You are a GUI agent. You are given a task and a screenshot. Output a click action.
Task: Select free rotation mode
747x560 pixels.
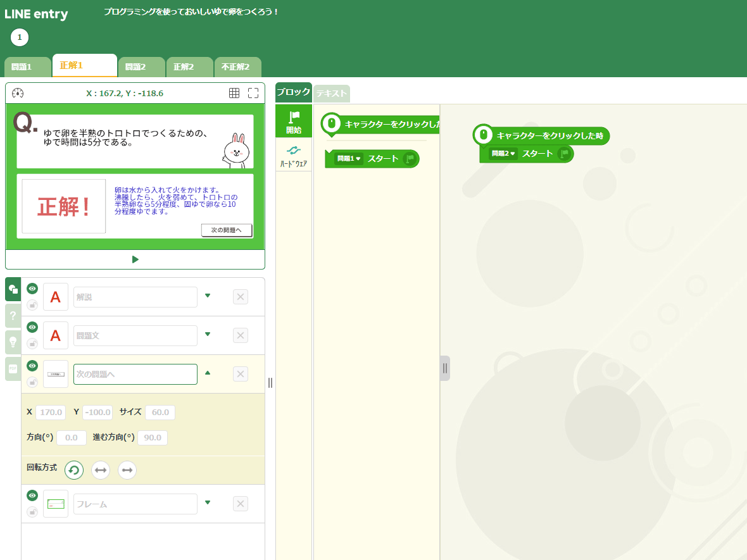point(74,471)
